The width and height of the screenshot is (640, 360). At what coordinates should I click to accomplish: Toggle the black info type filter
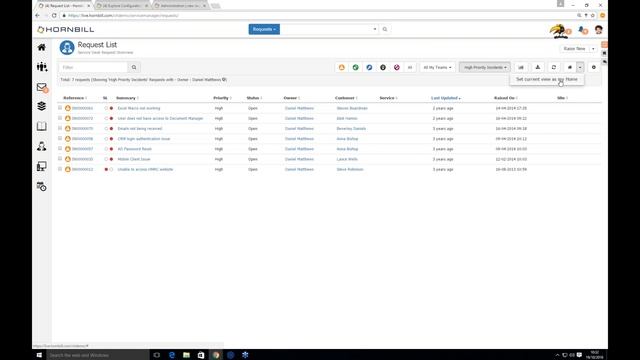[383, 67]
